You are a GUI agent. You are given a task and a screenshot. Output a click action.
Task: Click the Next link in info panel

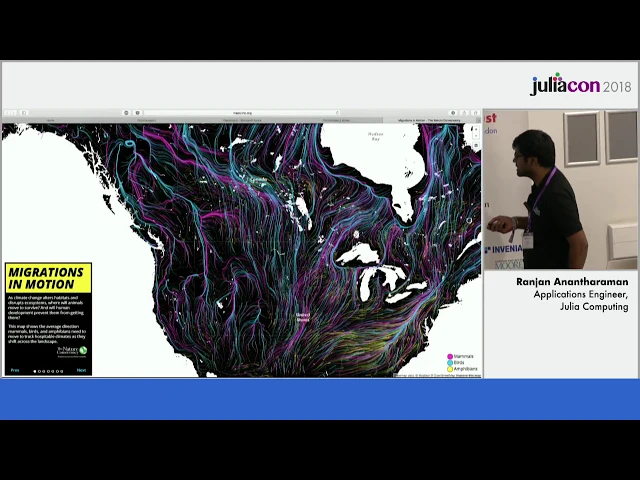[81, 370]
